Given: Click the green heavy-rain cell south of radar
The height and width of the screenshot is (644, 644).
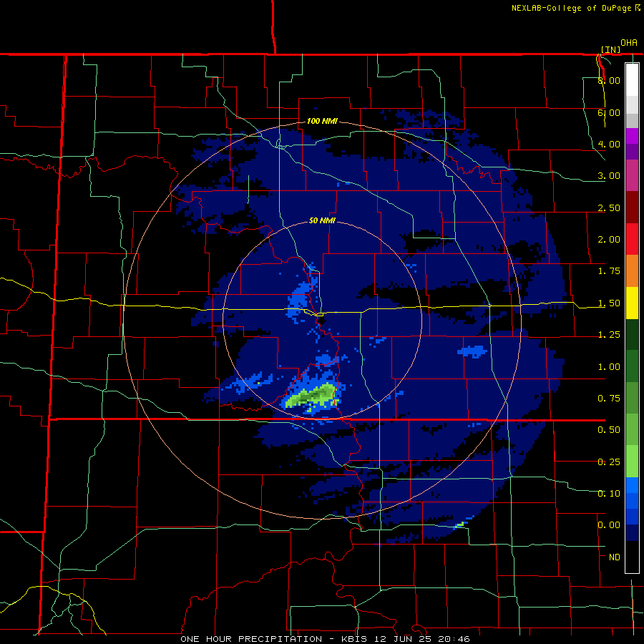Looking at the screenshot, I should click(313, 396).
